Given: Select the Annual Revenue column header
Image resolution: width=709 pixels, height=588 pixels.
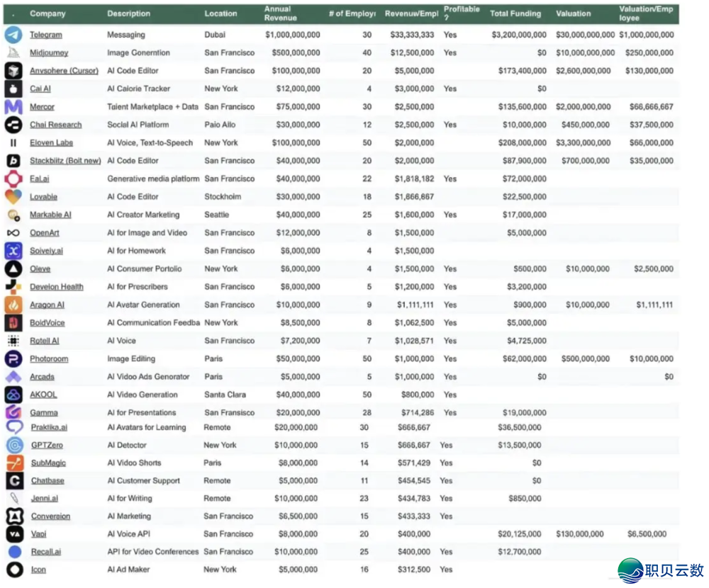Looking at the screenshot, I should (x=280, y=13).
